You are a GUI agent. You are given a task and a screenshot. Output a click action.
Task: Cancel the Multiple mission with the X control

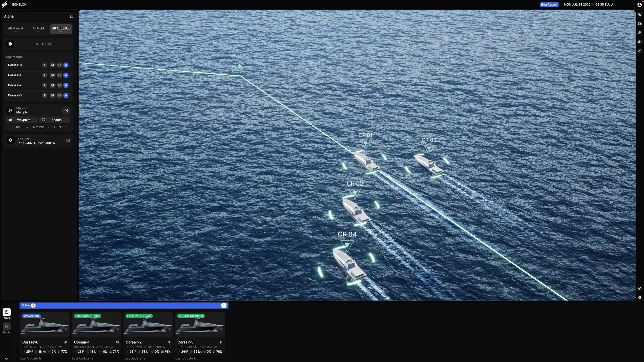66,110
